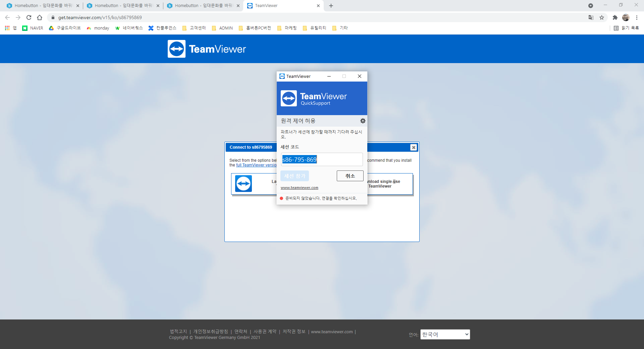Click the '원격 제어 허용' heading text

click(x=298, y=121)
